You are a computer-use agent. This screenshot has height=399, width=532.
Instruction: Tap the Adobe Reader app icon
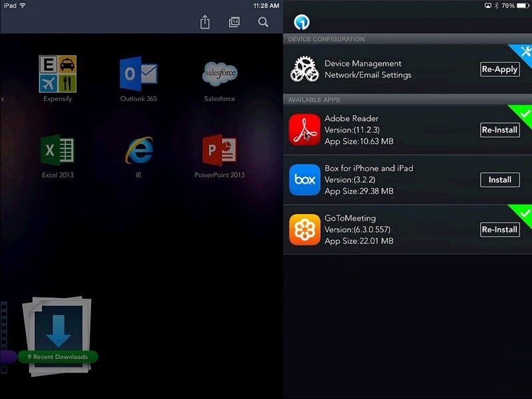(x=305, y=130)
